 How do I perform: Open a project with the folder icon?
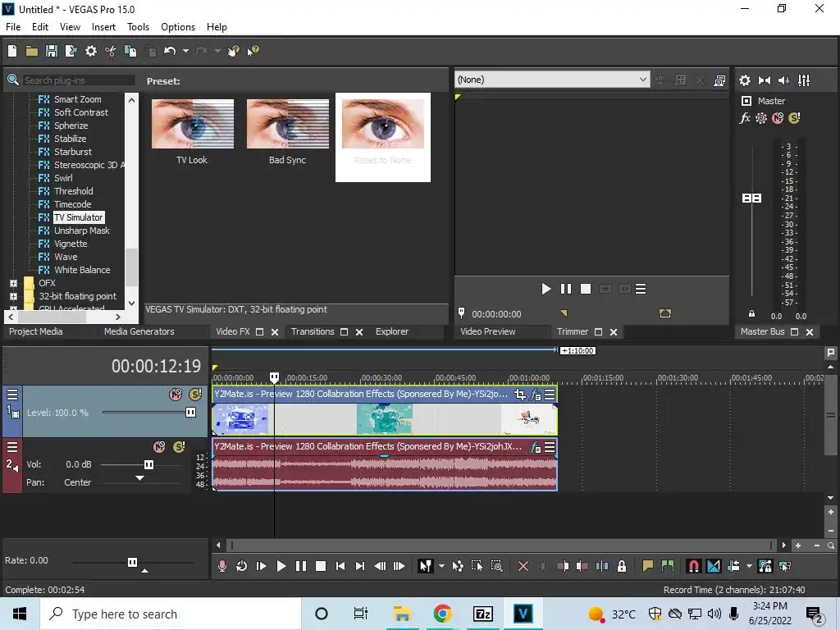pos(32,51)
